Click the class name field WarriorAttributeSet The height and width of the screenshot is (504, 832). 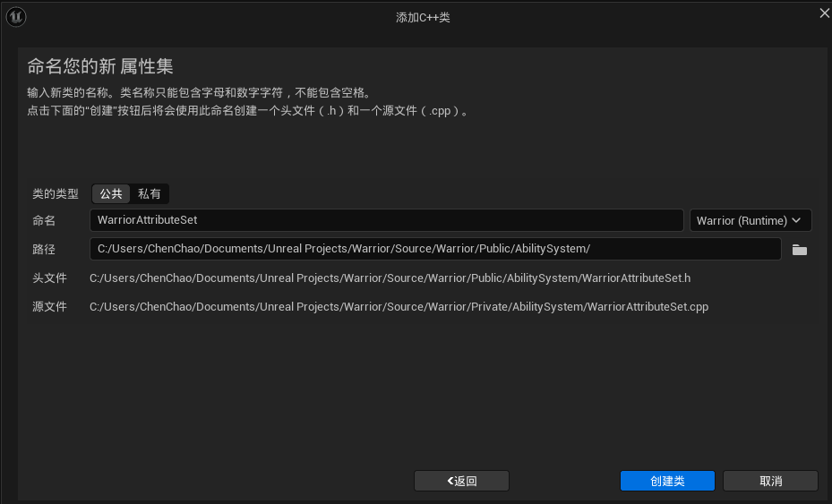(386, 220)
